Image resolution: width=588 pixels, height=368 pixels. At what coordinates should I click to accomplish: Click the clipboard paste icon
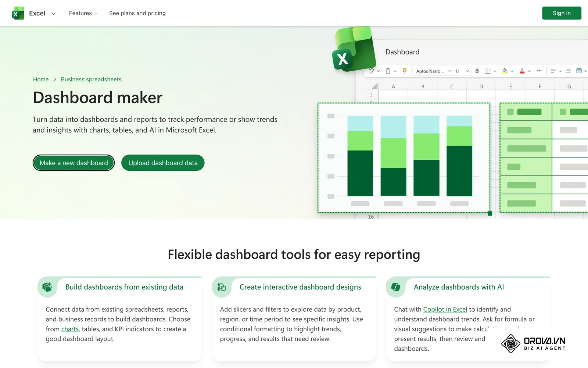click(388, 71)
